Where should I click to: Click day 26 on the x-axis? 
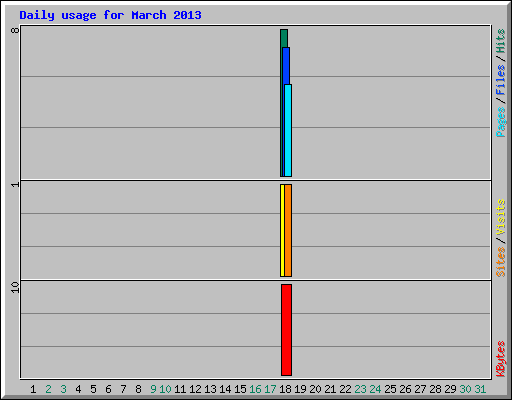coord(405,389)
